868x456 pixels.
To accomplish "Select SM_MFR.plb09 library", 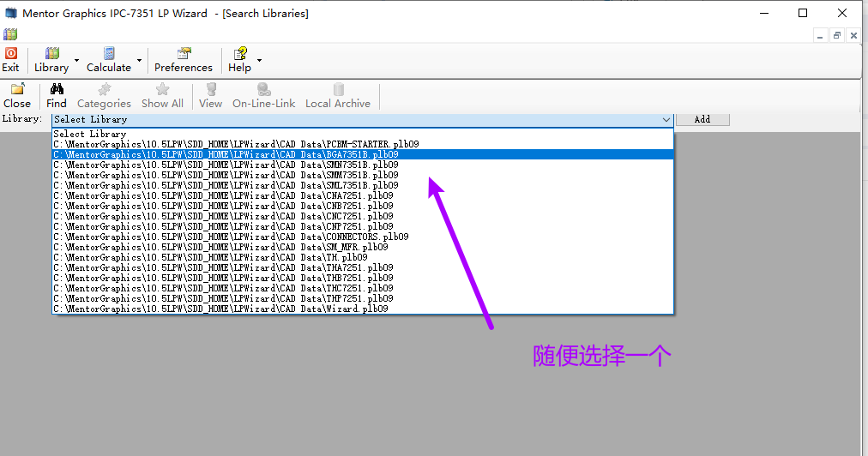I will click(363, 247).
